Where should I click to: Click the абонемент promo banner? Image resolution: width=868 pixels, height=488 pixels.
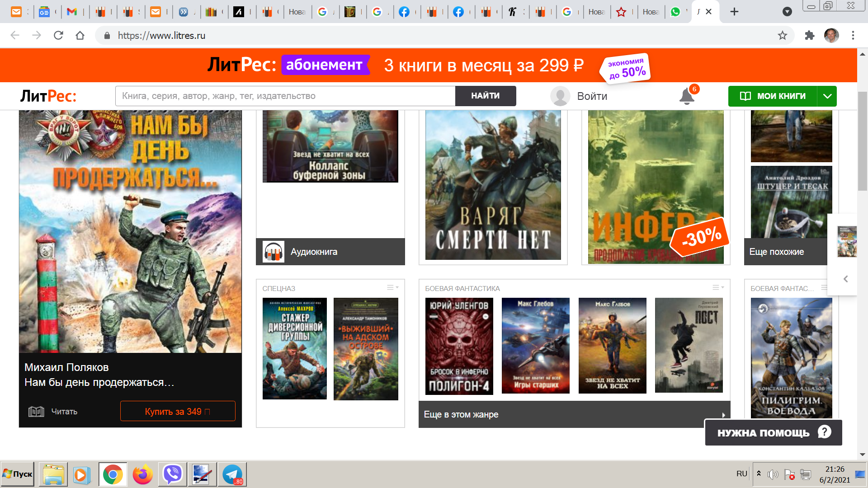click(x=429, y=66)
